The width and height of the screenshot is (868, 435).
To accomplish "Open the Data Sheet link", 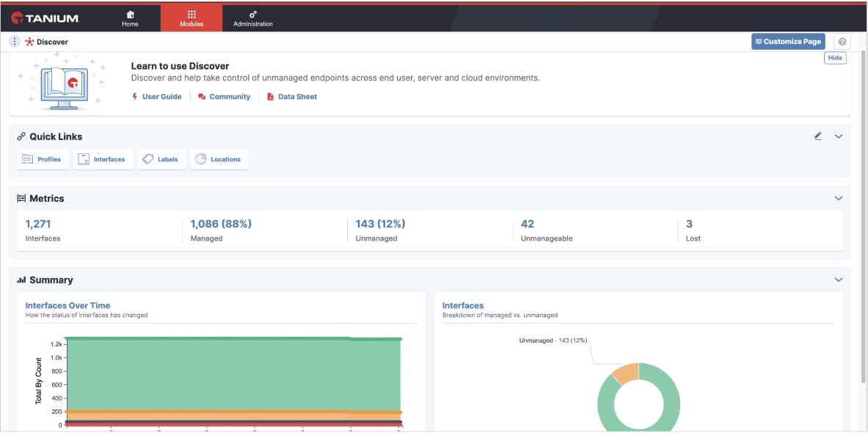I will click(292, 96).
